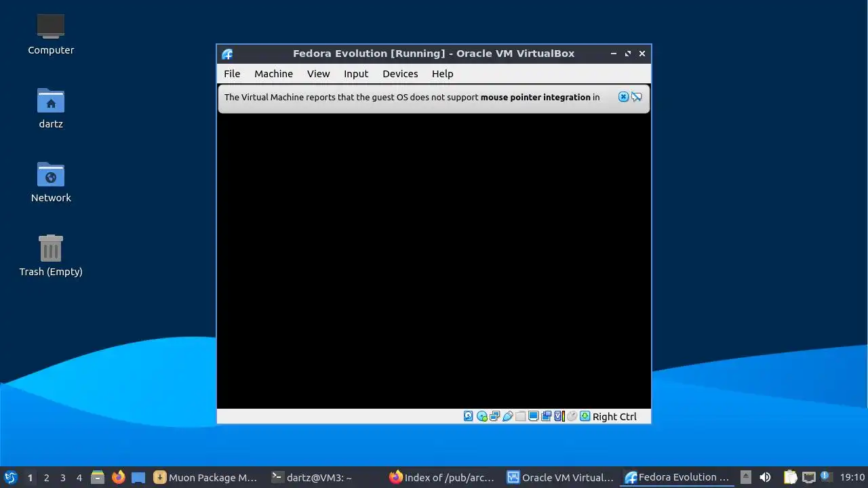Image resolution: width=868 pixels, height=488 pixels.
Task: Click the optical disk status icon
Action: (x=482, y=416)
